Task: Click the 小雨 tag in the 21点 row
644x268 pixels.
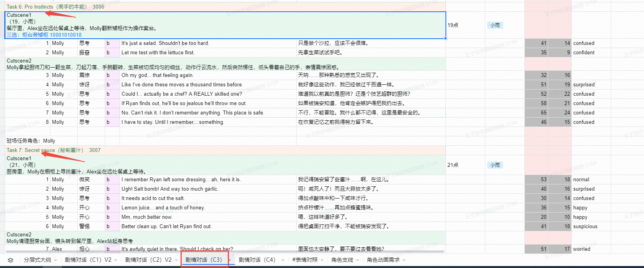Action: 495,165
